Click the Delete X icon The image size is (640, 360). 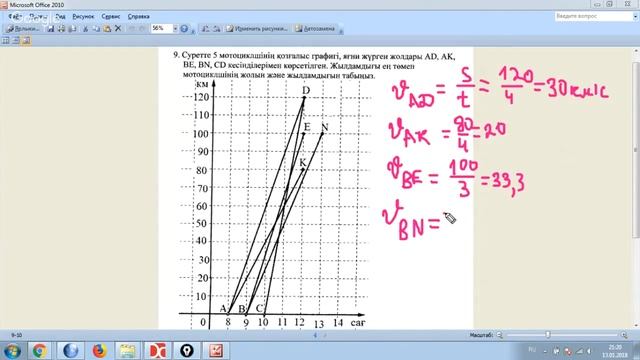[118, 29]
